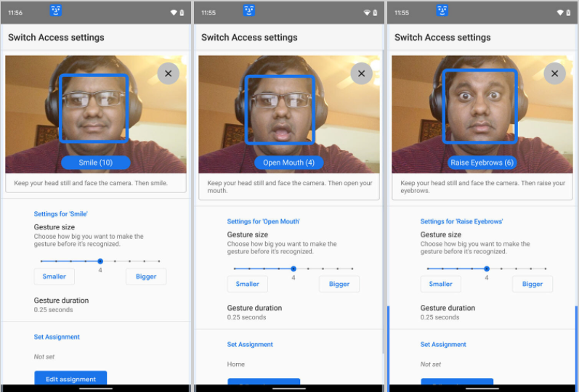Tap the face status icon above the Open Mouth screen
This screenshot has width=579, height=392.
click(x=249, y=11)
